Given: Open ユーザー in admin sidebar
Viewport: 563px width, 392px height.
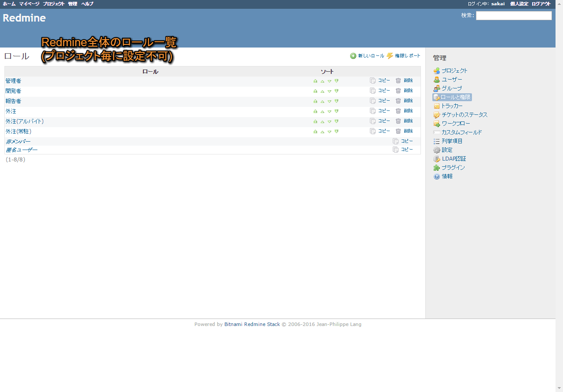Looking at the screenshot, I should point(448,80).
